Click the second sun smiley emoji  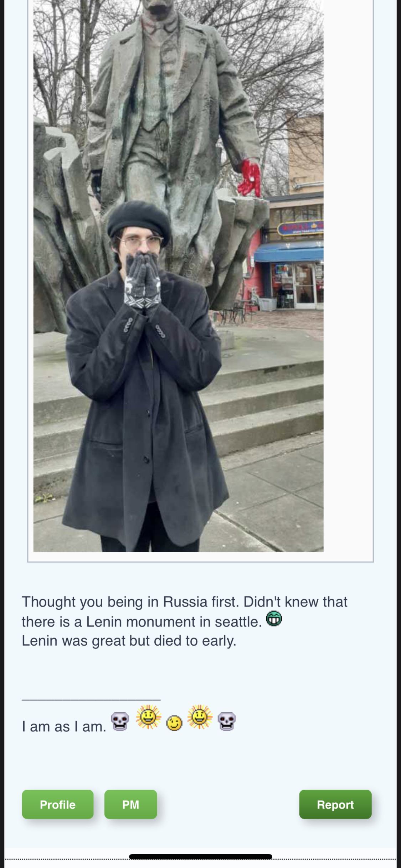pos(200,717)
